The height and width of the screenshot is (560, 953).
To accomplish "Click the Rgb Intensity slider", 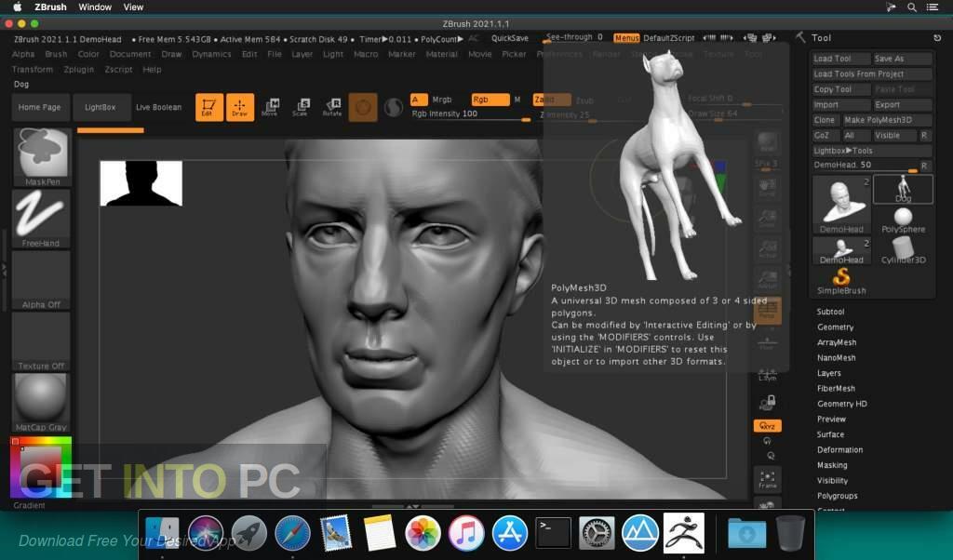I will 470,114.
